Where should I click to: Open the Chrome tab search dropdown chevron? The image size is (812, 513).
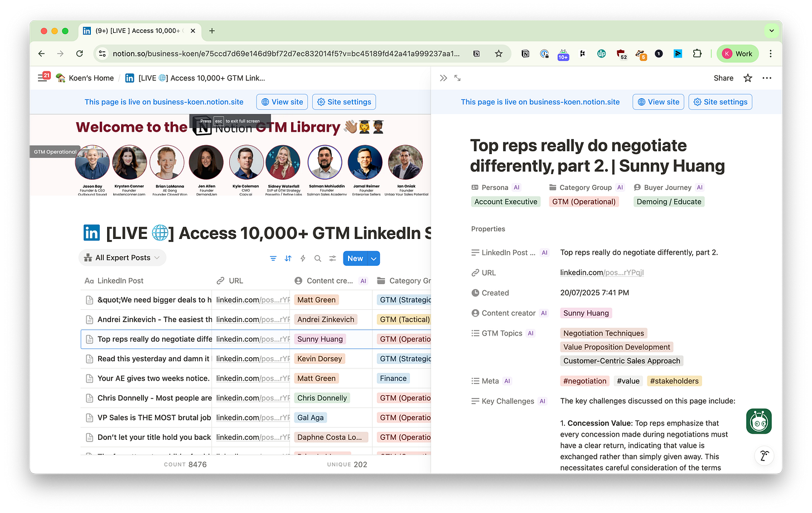point(772,31)
